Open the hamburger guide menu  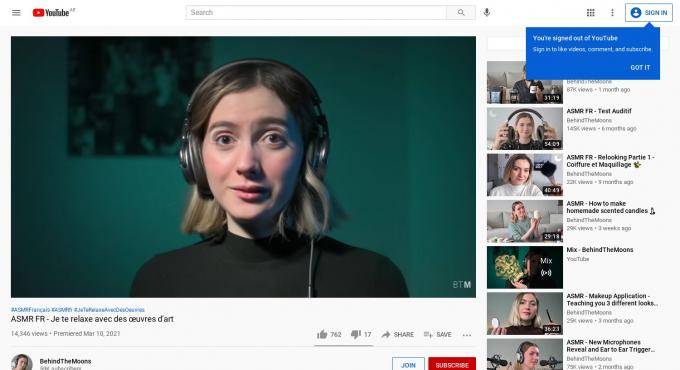click(x=16, y=13)
